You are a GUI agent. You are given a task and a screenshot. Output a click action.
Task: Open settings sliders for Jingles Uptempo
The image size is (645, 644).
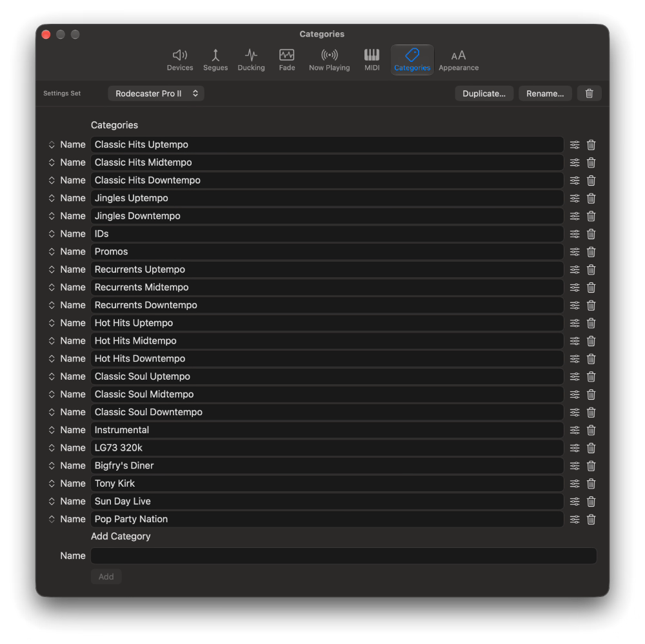575,198
